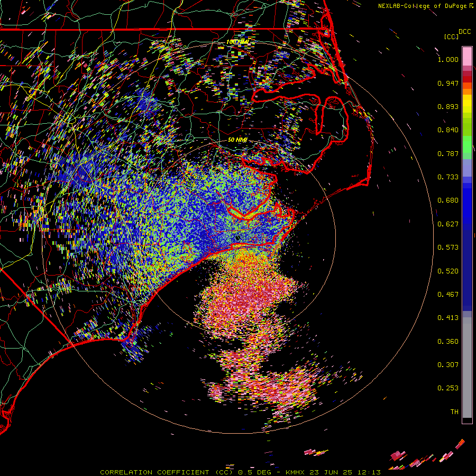Click the TH threshold label
This screenshot has width=476, height=476.
click(454, 412)
